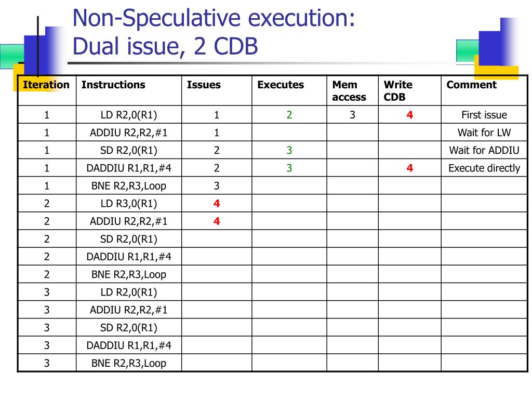
Task: Click the 'Execute directly' comment cell
Action: [x=484, y=168]
